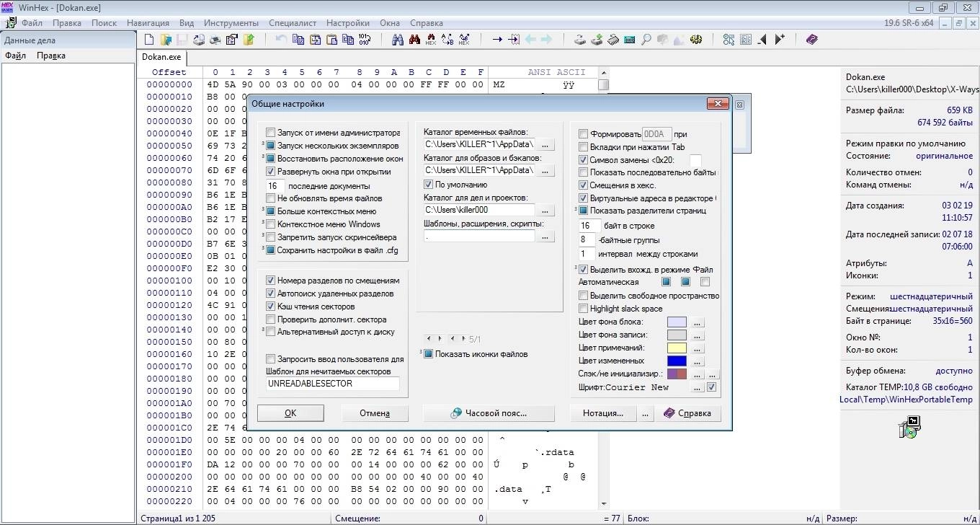Confirm the settings with OK button
This screenshot has width=980, height=525.
click(x=290, y=413)
